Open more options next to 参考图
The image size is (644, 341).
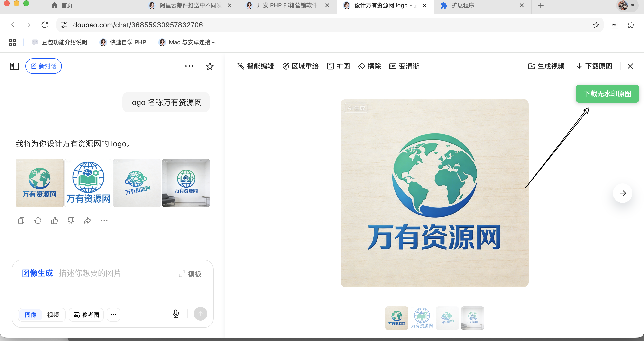click(113, 315)
